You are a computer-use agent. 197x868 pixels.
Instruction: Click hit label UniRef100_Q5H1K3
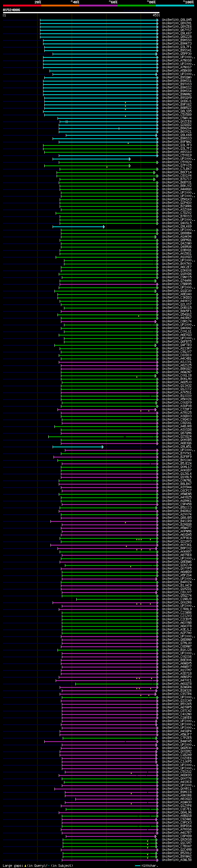[177, 199]
